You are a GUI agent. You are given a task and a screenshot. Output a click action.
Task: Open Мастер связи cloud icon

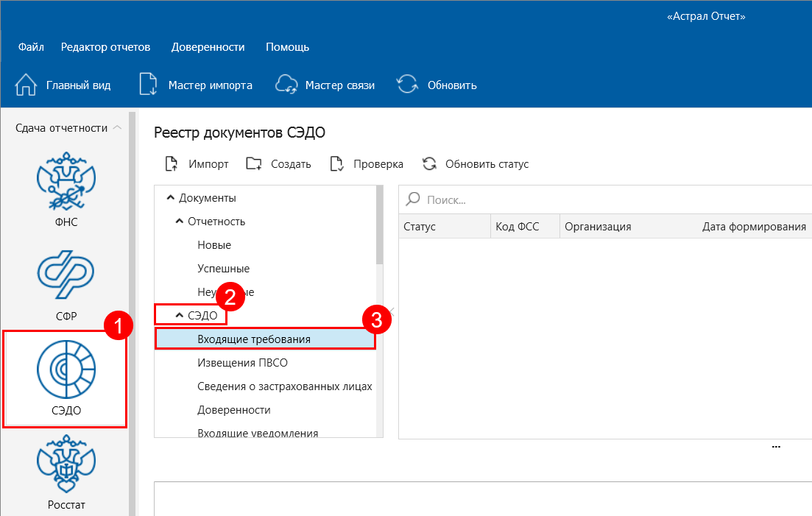286,85
